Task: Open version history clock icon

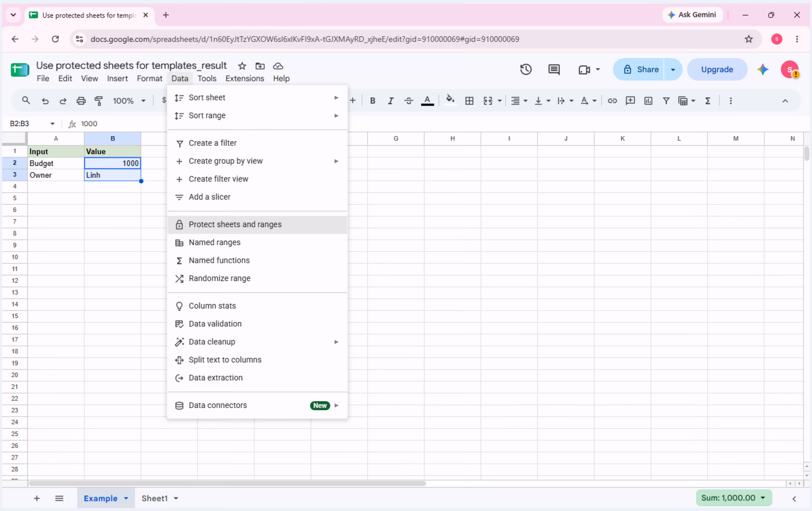Action: point(526,70)
